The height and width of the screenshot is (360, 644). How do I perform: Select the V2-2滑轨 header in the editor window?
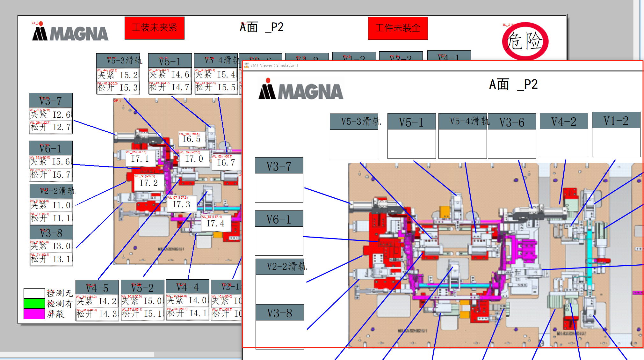click(x=51, y=191)
